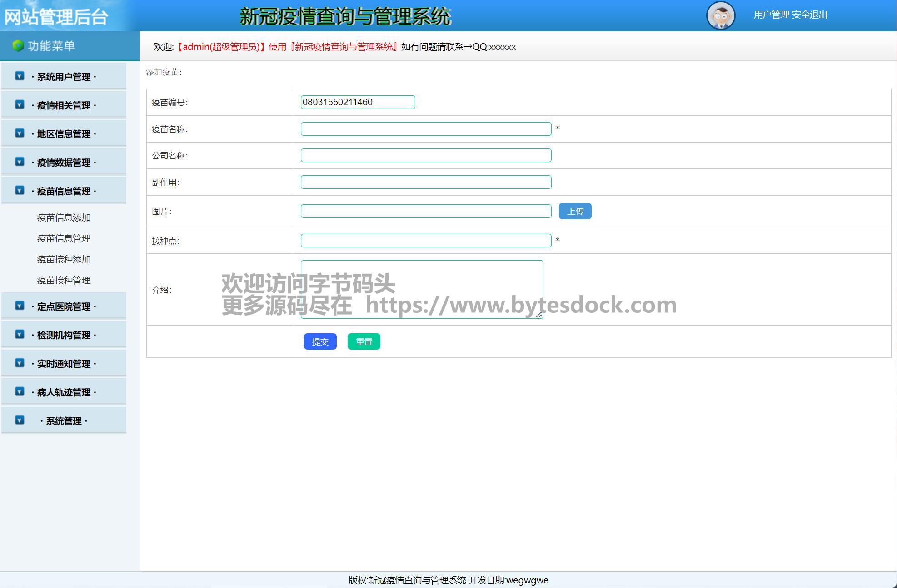
Task: Open the 疫苗信息添加 submenu item
Action: point(64,217)
